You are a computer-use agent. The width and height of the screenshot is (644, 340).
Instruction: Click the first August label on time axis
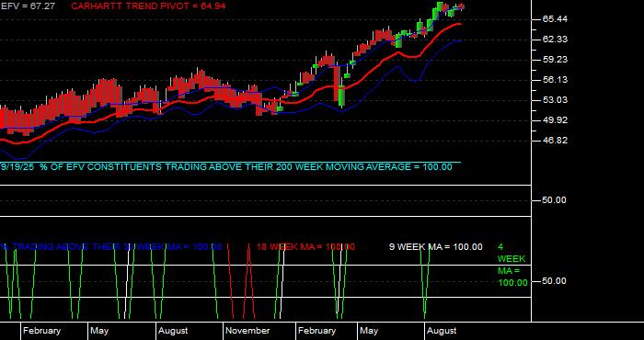point(173,331)
